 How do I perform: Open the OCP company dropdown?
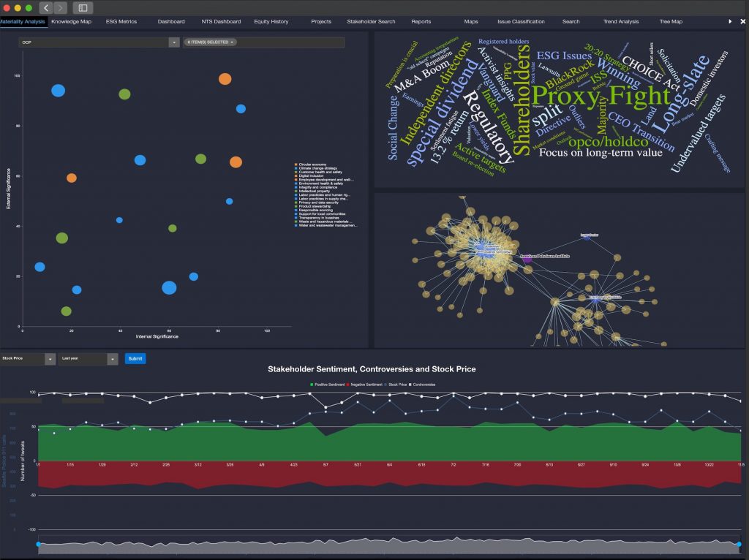173,42
